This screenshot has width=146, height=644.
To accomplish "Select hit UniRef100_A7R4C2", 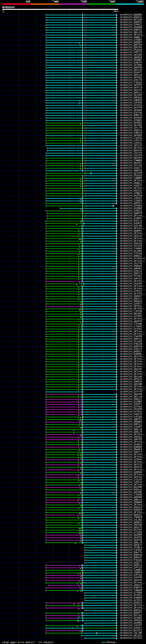I will [131, 25].
